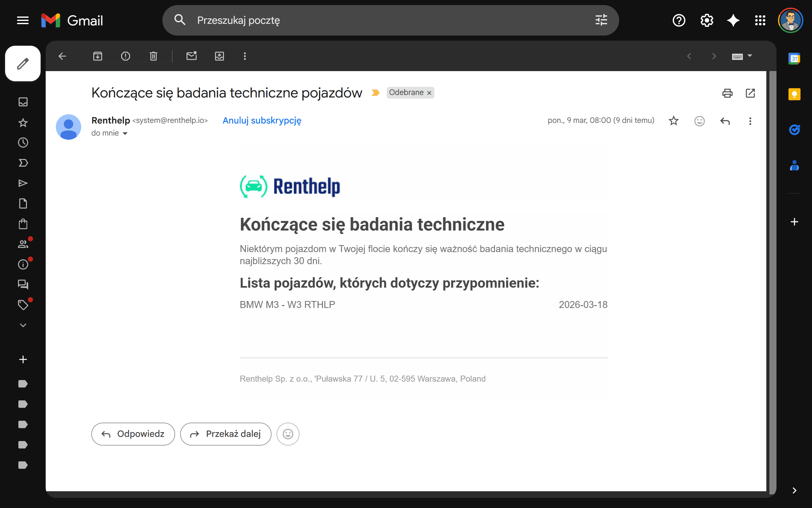This screenshot has height=508, width=812.
Task: Delete this email with trash icon
Action: coord(153,56)
